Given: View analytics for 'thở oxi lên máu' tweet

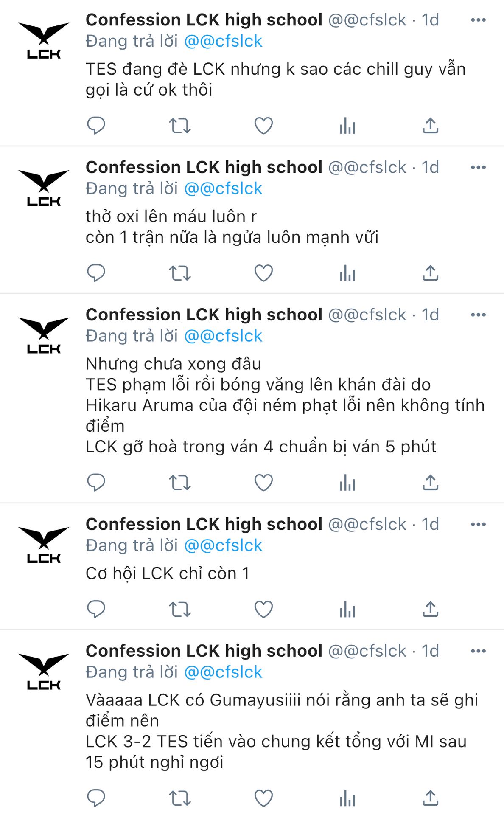Looking at the screenshot, I should [x=347, y=273].
